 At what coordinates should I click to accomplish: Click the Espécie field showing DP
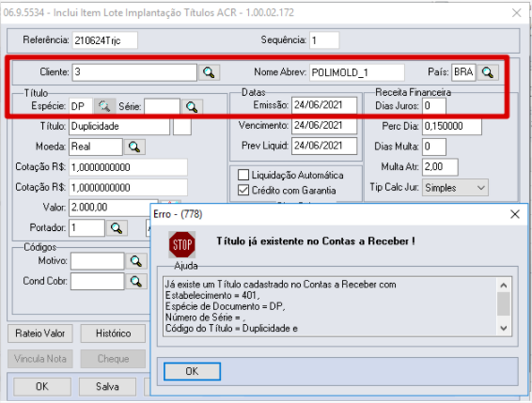81,106
